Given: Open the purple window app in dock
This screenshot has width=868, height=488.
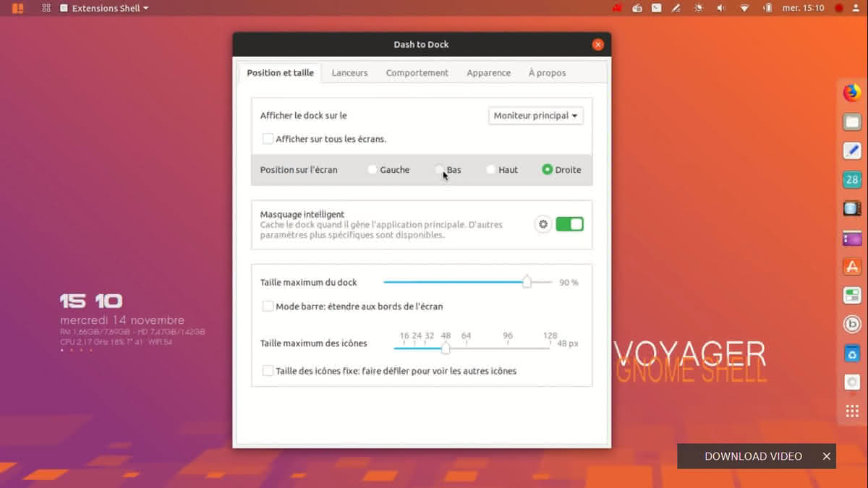Looking at the screenshot, I should coord(852,238).
